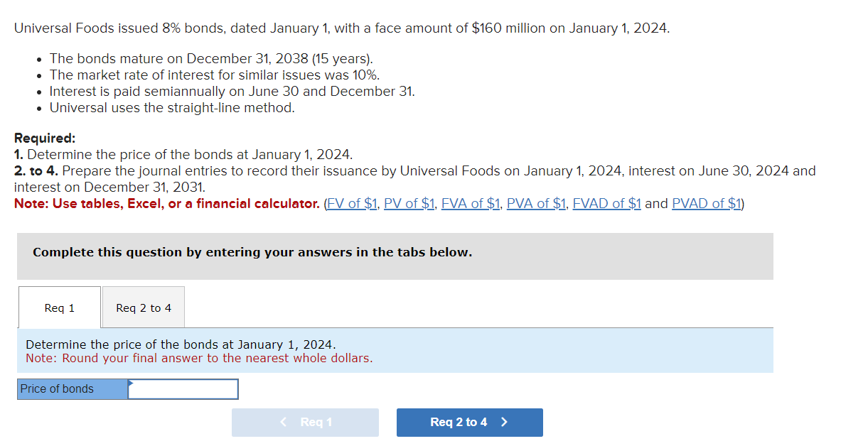868x446 pixels.
Task: Click the disabled Req 1 back button
Action: point(305,422)
